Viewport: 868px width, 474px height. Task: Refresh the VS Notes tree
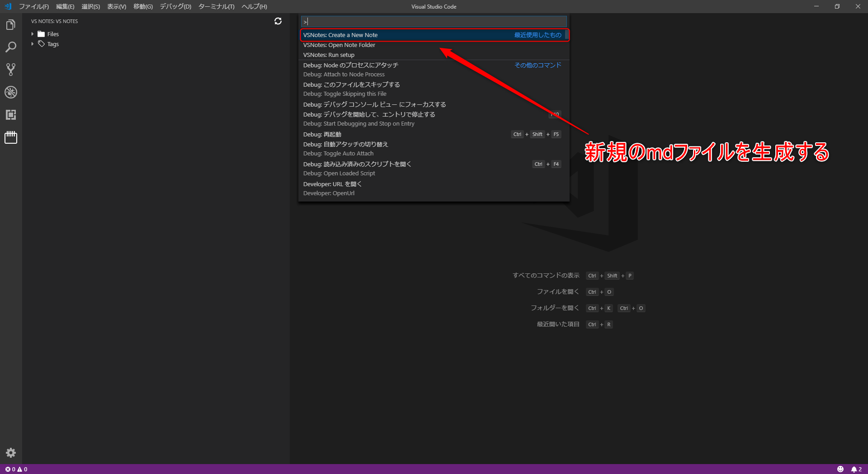(278, 21)
